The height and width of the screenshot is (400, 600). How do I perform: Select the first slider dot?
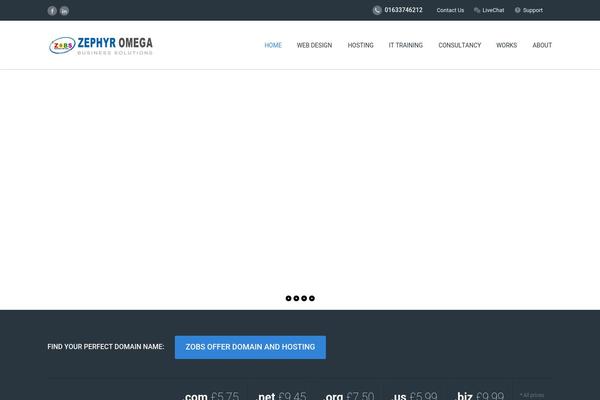pyautogui.click(x=289, y=298)
